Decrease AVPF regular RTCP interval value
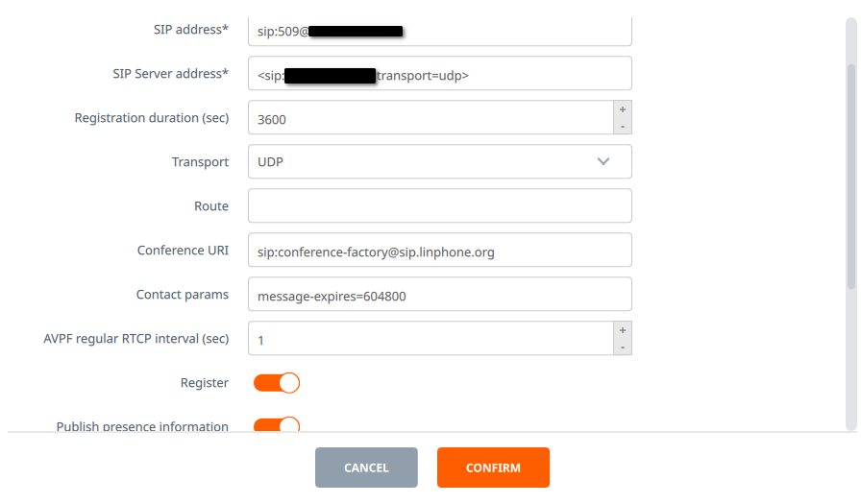 tap(622, 348)
